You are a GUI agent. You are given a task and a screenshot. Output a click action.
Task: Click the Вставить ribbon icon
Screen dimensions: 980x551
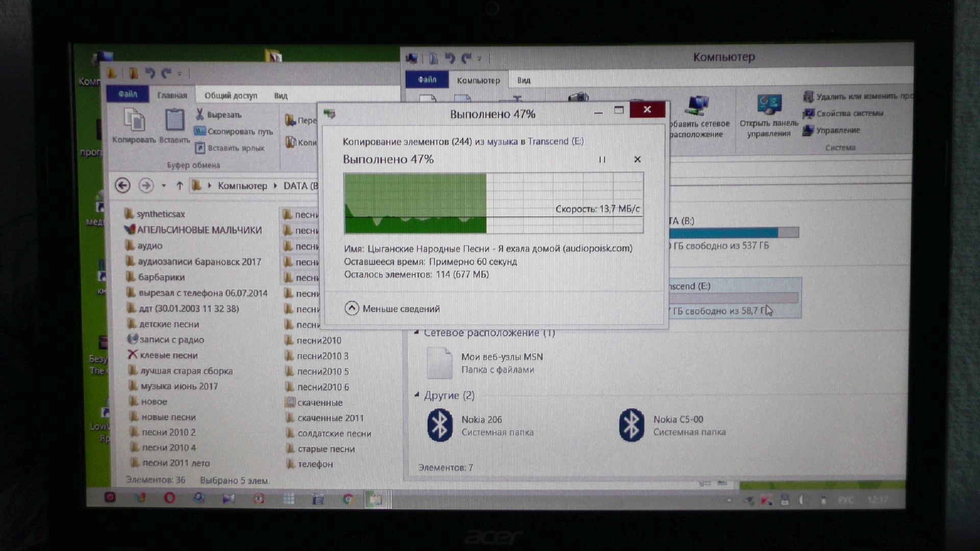pyautogui.click(x=175, y=126)
